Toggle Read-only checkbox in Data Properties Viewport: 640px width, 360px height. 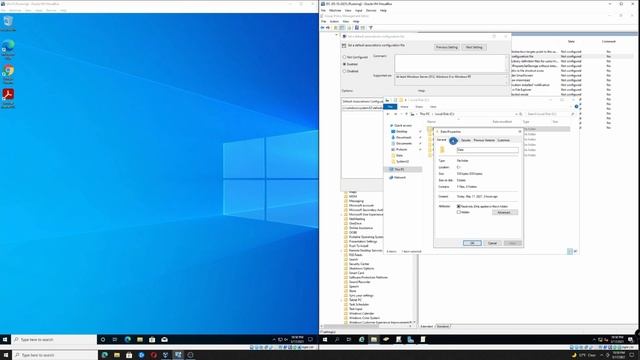click(459, 207)
